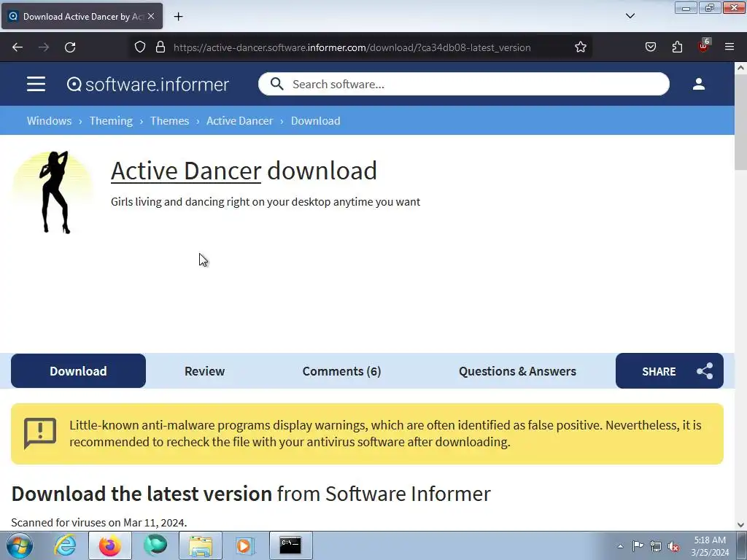This screenshot has width=747, height=560.
Task: Switch to the Review tab
Action: click(x=204, y=371)
